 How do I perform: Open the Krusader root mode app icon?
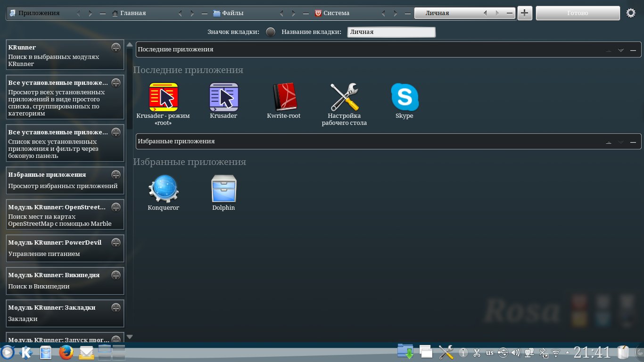point(163,97)
